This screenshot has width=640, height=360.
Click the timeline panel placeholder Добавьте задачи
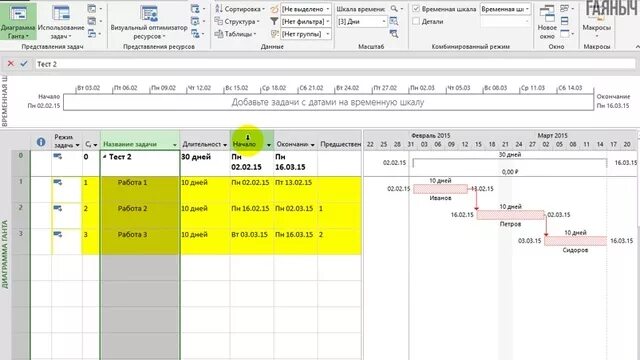click(328, 102)
